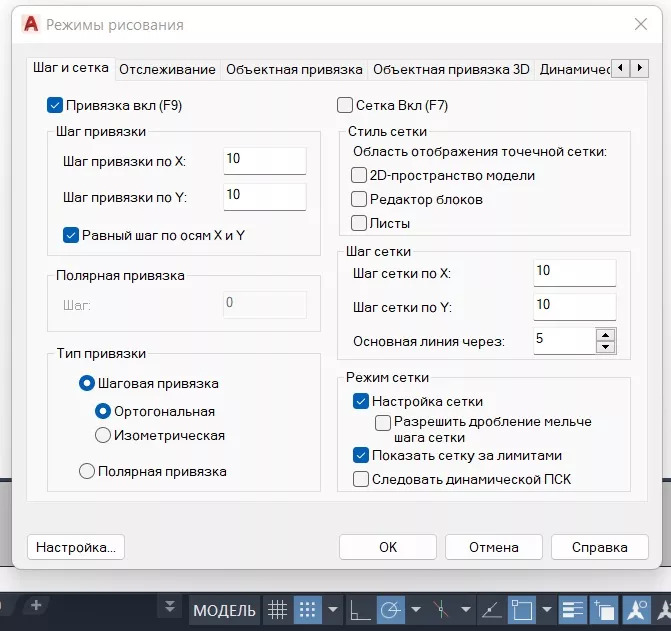Switch to the "Отслеживание" tab
The width and height of the screenshot is (671, 631).
click(167, 69)
